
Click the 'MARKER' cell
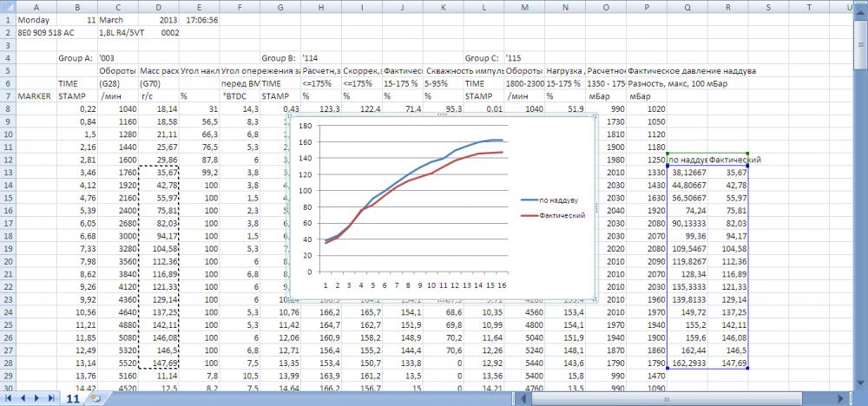tap(36, 96)
